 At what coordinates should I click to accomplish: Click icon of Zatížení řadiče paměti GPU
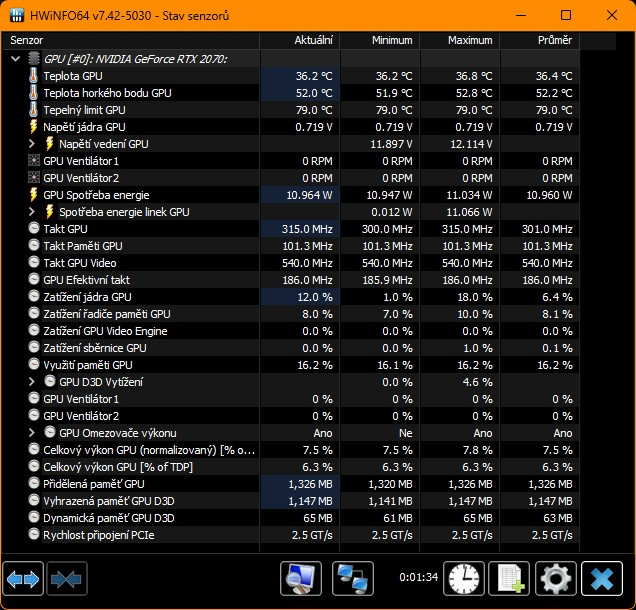[34, 314]
